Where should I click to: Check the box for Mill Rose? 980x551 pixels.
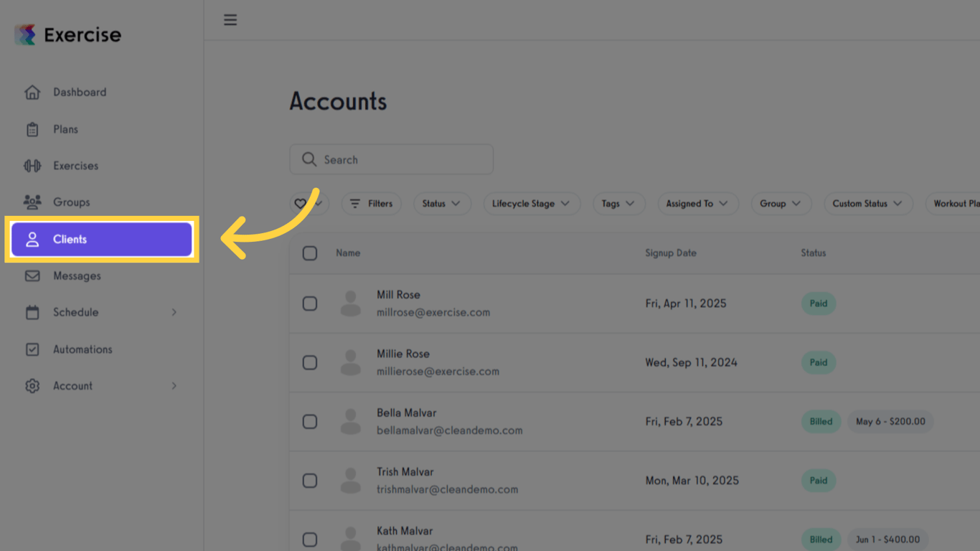310,303
